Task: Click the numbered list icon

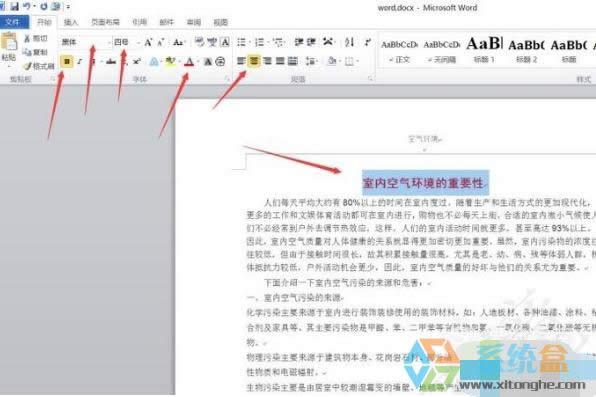Action: (x=260, y=42)
